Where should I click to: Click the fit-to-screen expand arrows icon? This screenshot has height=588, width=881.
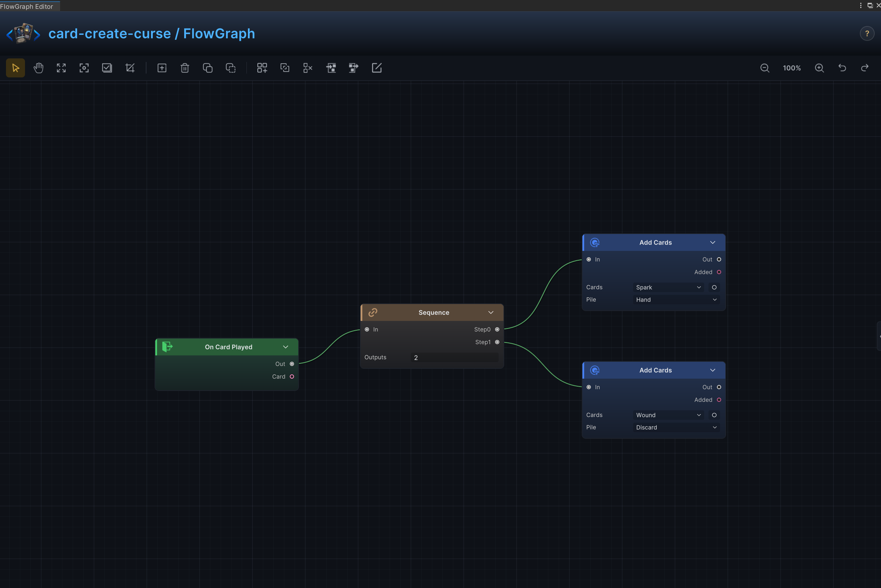(x=61, y=68)
